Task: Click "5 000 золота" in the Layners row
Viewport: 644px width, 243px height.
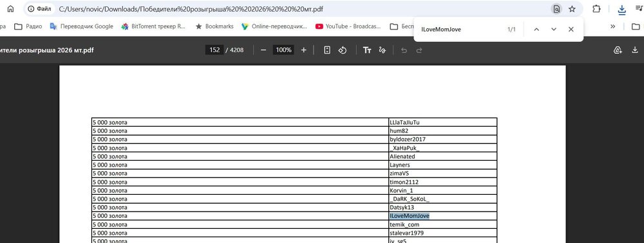Action: tap(110, 165)
